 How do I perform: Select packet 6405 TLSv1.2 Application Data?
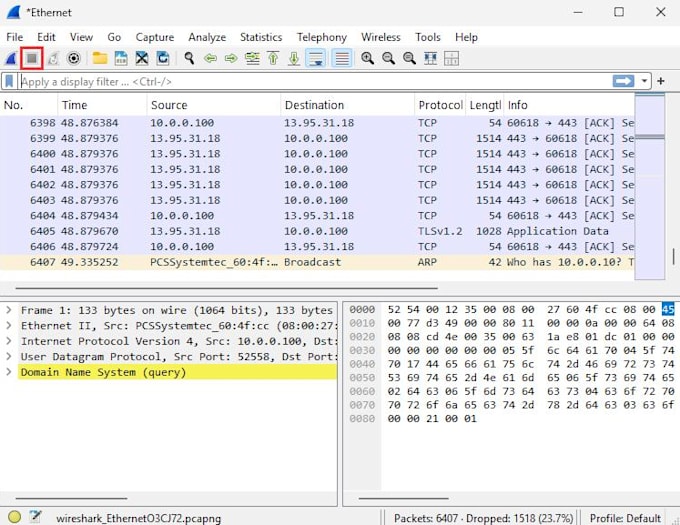coord(317,231)
